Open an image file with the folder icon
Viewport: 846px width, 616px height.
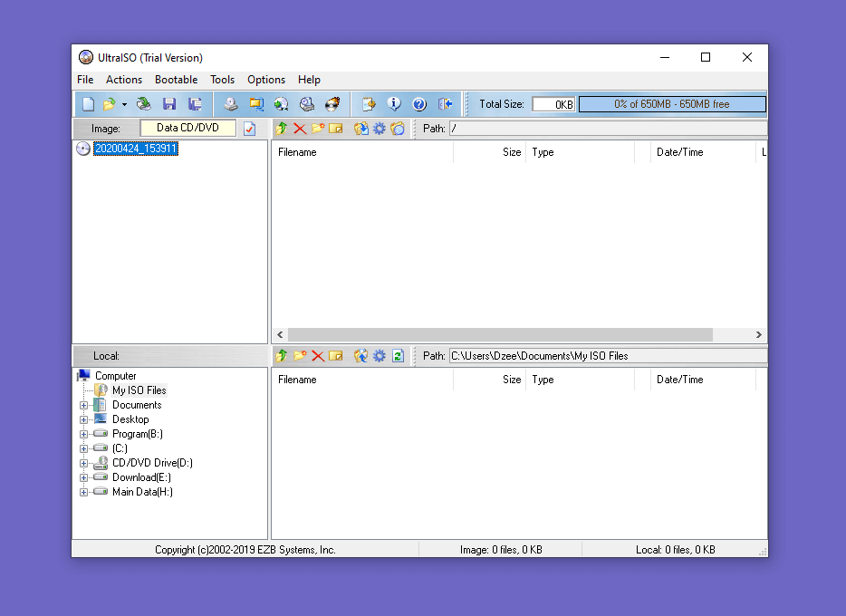[x=110, y=104]
